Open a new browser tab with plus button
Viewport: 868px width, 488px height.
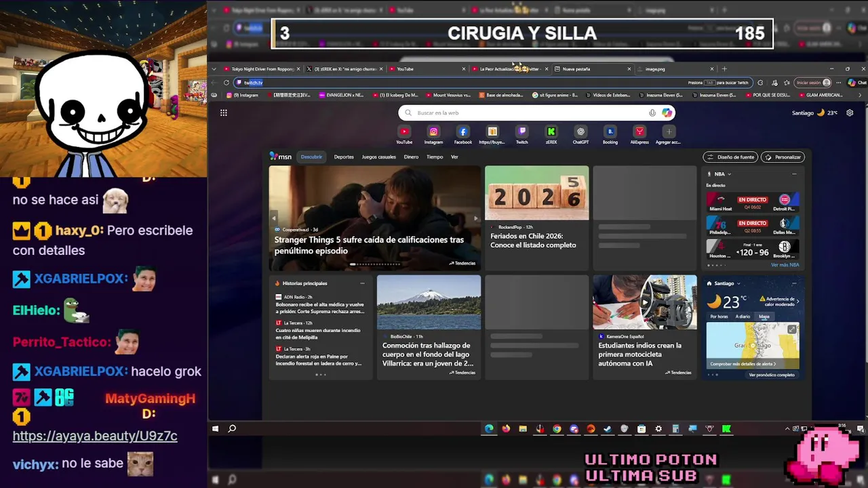pos(724,68)
